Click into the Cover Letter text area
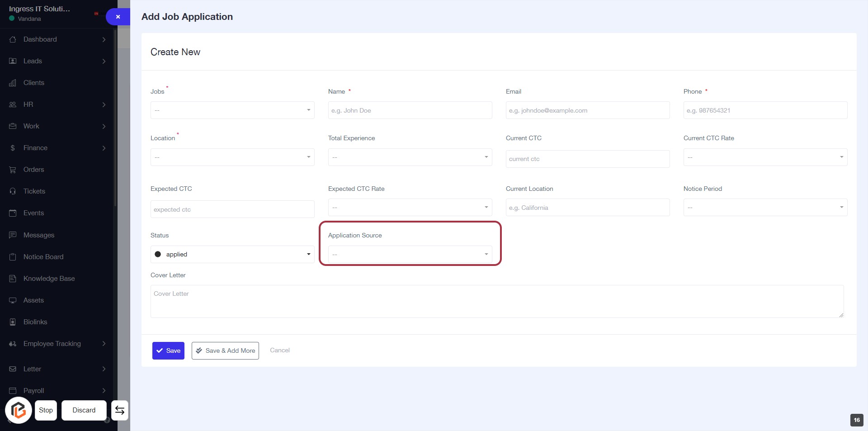 (496, 301)
